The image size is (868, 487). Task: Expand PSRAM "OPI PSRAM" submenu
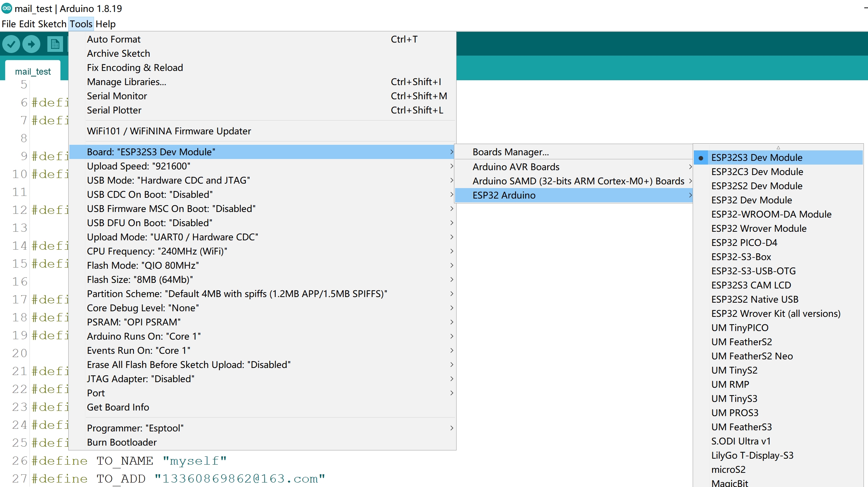[263, 322]
